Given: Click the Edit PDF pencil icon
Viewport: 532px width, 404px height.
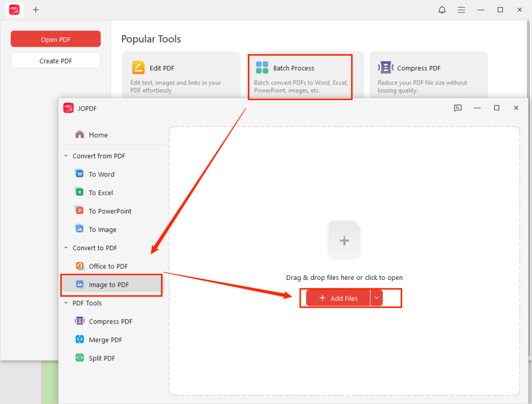Looking at the screenshot, I should [x=138, y=68].
